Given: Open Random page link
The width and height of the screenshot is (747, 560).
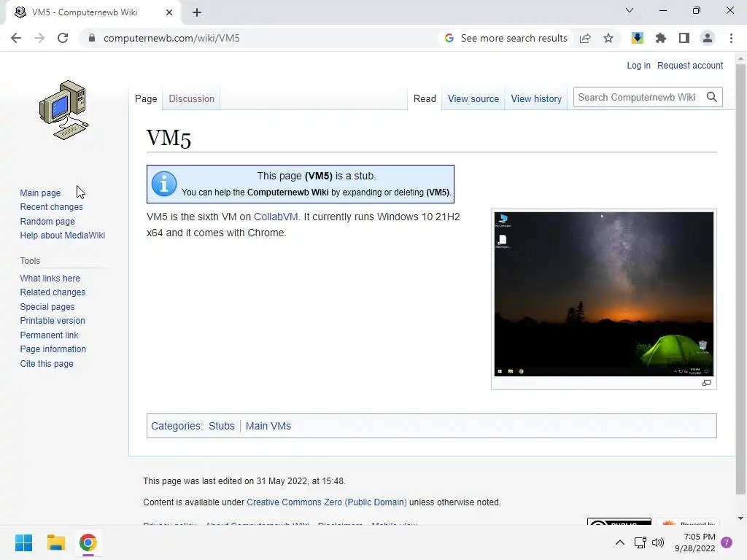Looking at the screenshot, I should coord(47,221).
